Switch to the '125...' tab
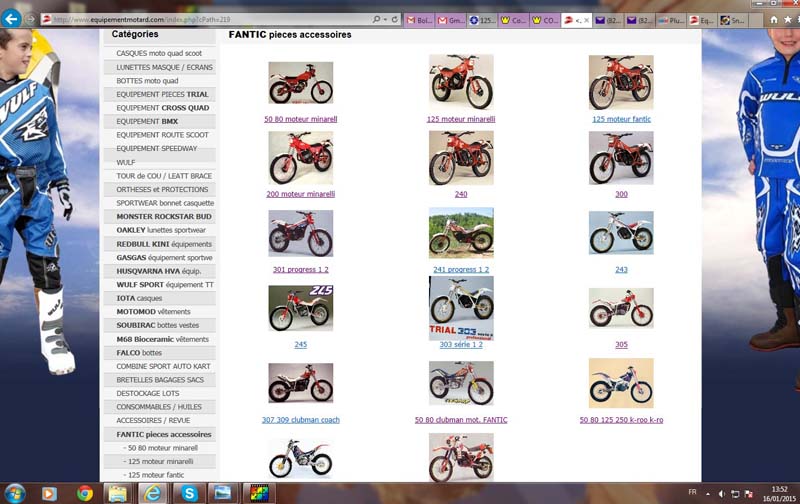Viewport: 800px width, 504px height. [x=482, y=20]
